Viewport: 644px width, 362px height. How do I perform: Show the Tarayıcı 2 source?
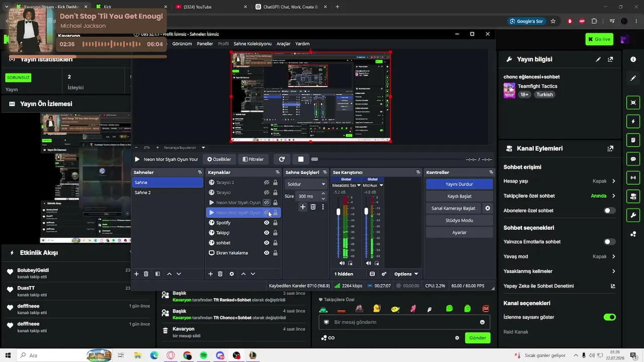pyautogui.click(x=267, y=183)
